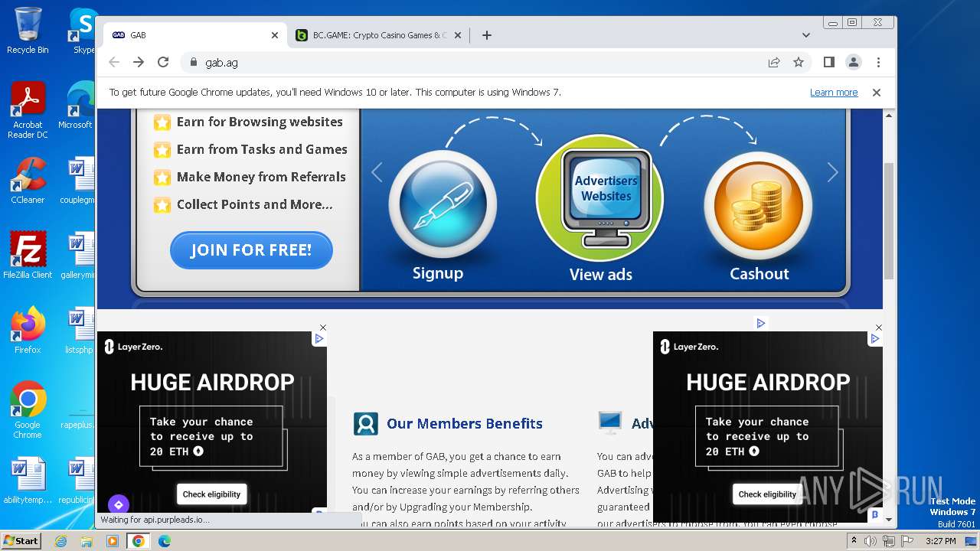Click the 3:27 PM taskbar clock
The height and width of the screenshot is (551, 980).
click(940, 541)
